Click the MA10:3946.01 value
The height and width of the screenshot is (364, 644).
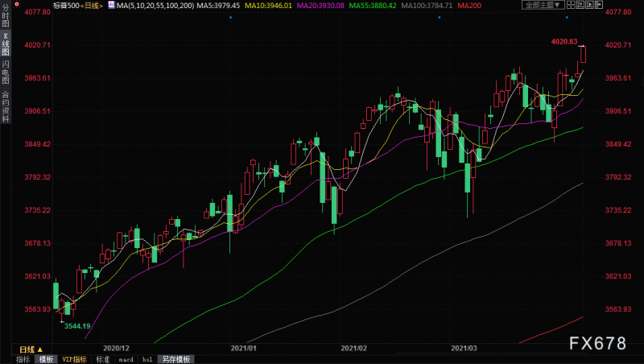click(268, 6)
